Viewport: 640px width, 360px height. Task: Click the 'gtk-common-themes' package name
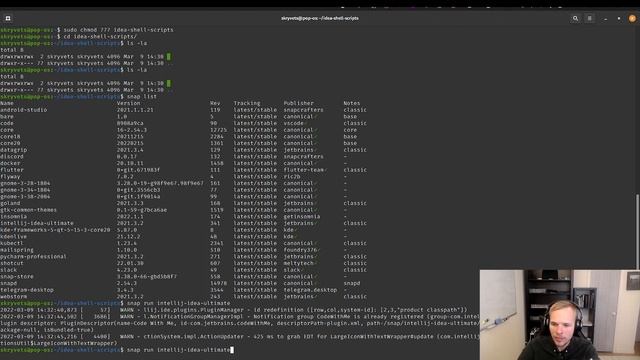pyautogui.click(x=29, y=210)
